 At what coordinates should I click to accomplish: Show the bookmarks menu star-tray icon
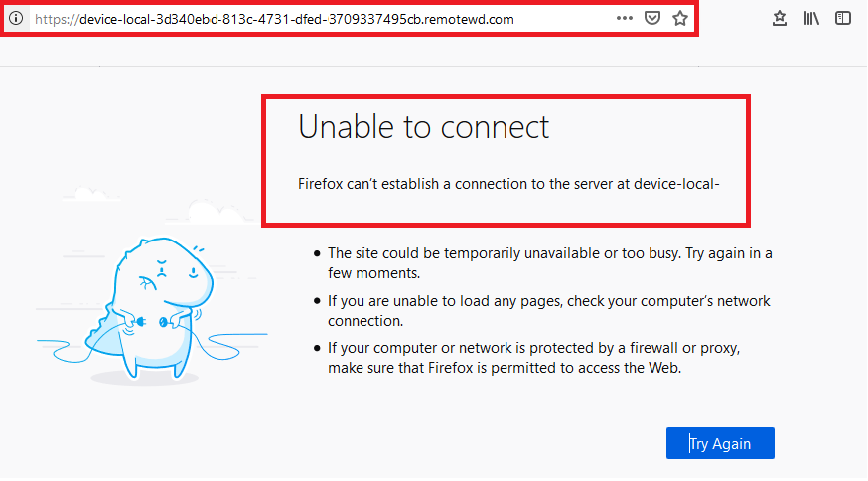tap(780, 18)
